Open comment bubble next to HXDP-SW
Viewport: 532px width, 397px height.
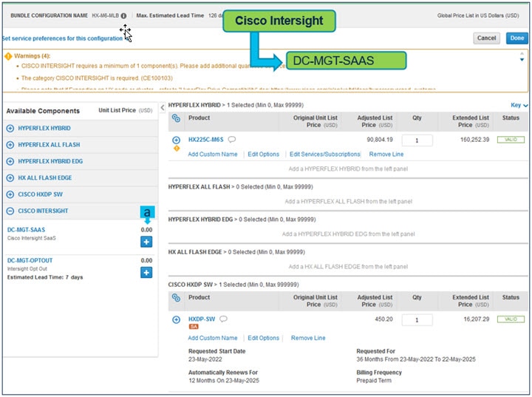(223, 319)
